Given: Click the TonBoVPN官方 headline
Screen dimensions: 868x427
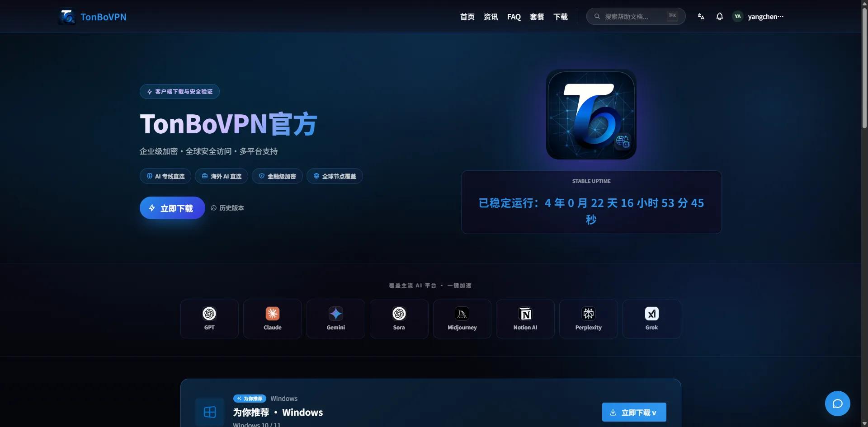Looking at the screenshot, I should pos(228,124).
